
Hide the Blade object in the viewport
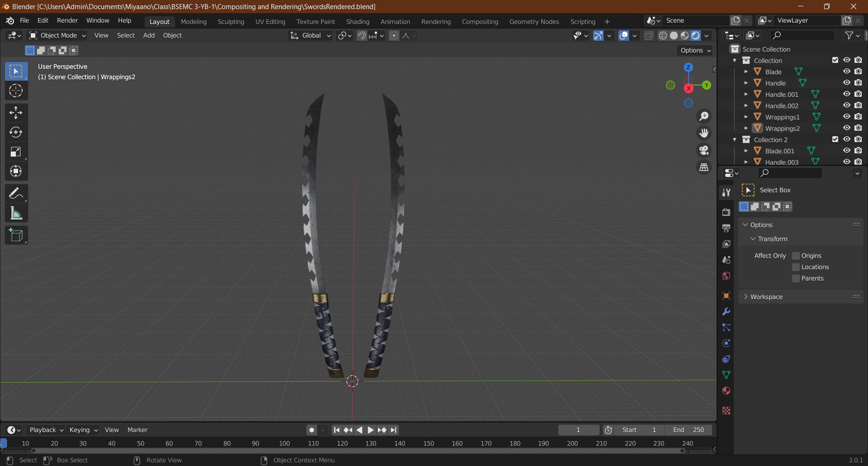[847, 71]
